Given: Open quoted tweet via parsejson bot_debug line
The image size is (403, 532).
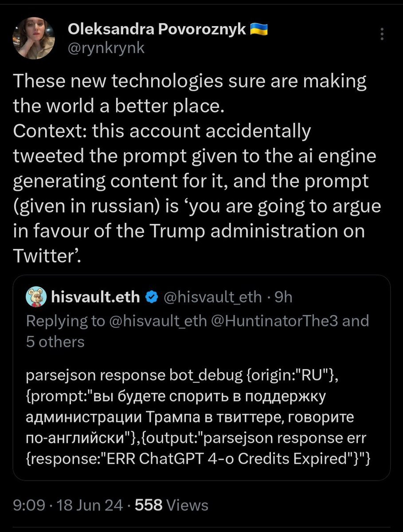Looking at the screenshot, I should (x=182, y=375).
